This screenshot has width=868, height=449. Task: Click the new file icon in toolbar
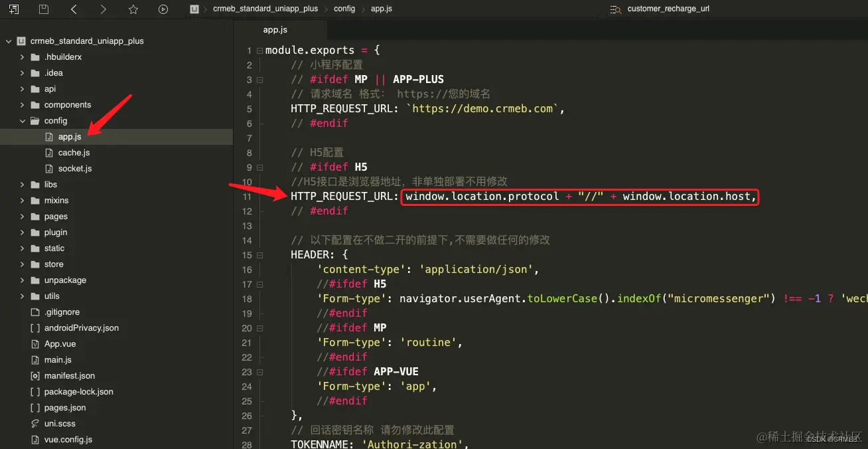(x=14, y=9)
